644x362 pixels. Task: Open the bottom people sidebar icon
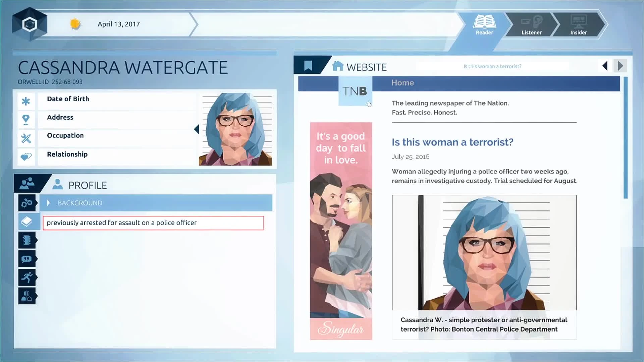(27, 296)
